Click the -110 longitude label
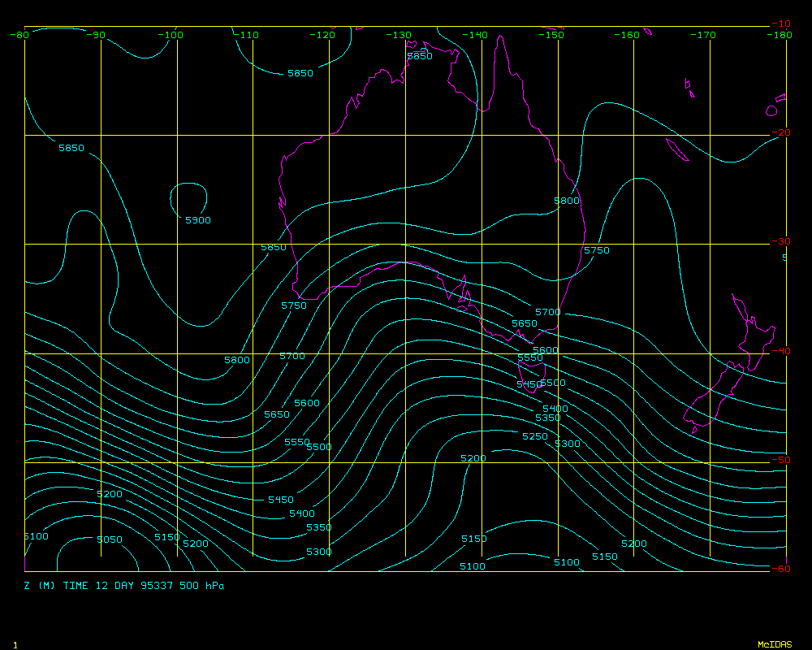This screenshot has height=650, width=812. pos(248,35)
